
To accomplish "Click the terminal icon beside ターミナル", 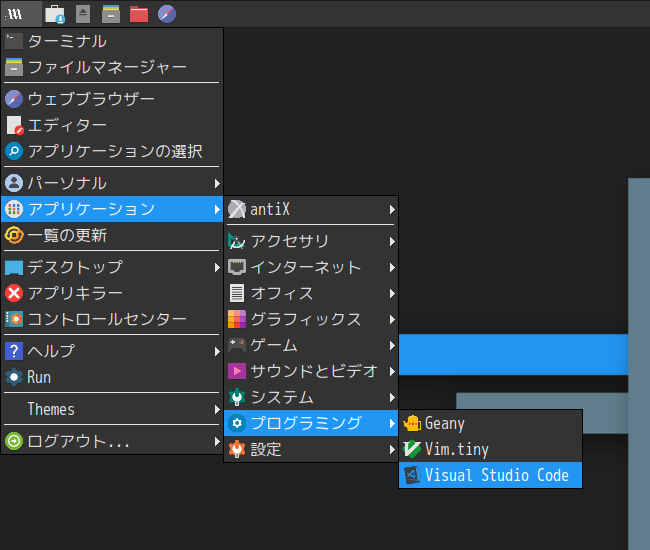I will (14, 41).
